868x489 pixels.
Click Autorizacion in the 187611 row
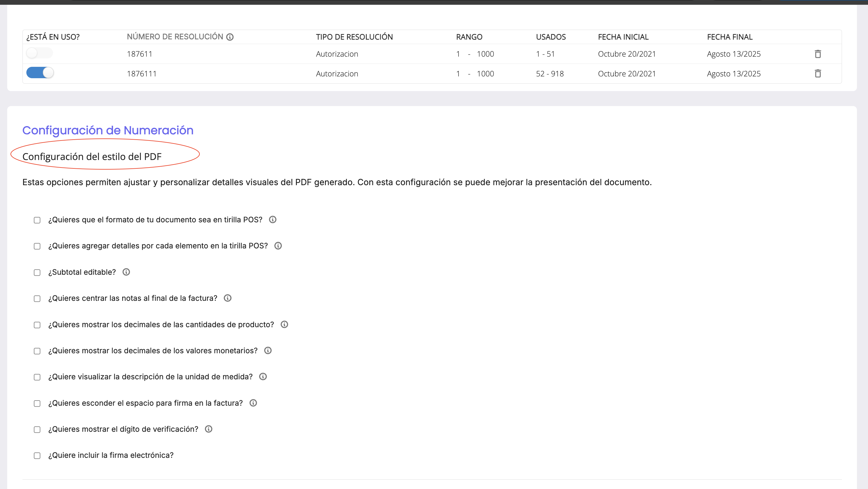pyautogui.click(x=337, y=54)
